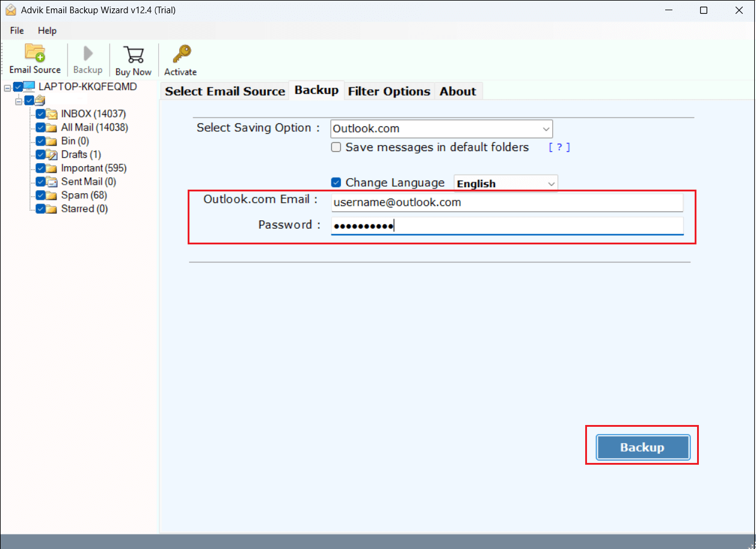Viewport: 756px width, 549px height.
Task: Switch to the Filter Options tab
Action: pyautogui.click(x=389, y=91)
